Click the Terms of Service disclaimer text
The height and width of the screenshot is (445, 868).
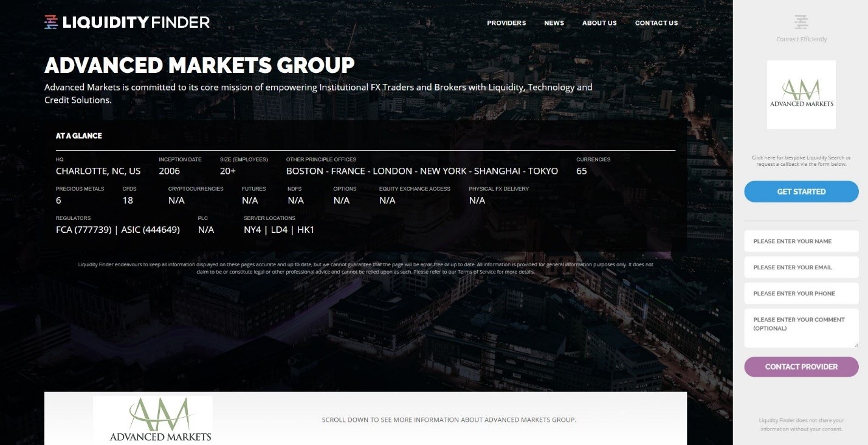[365, 268]
